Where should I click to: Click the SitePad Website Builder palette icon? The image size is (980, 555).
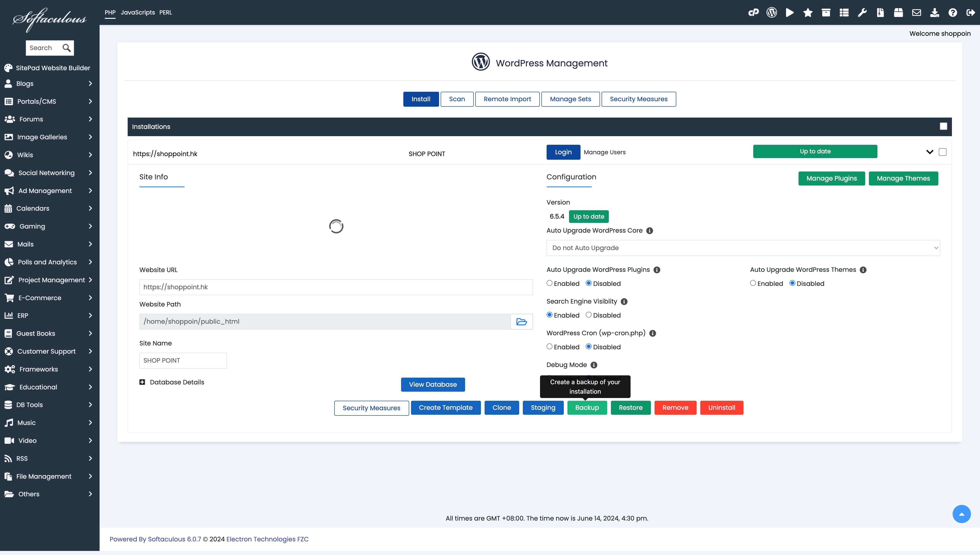pyautogui.click(x=8, y=68)
